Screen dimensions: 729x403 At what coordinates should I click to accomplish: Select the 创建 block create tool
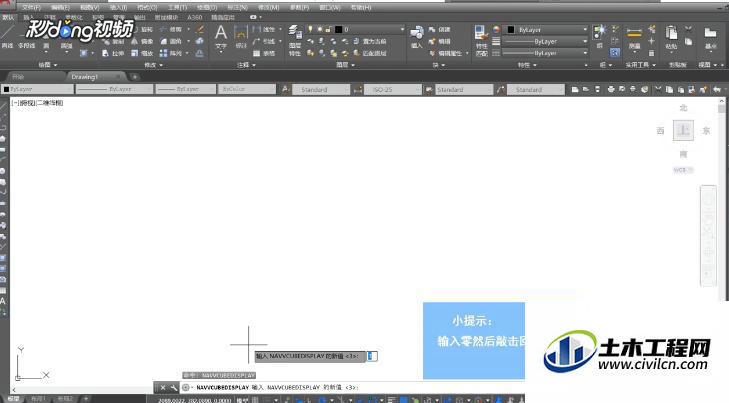click(x=440, y=29)
